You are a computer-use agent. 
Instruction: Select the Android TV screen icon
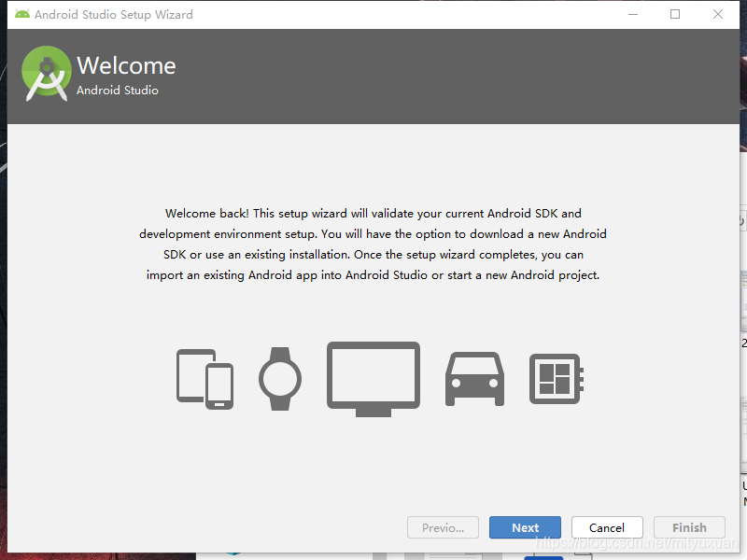(x=373, y=376)
